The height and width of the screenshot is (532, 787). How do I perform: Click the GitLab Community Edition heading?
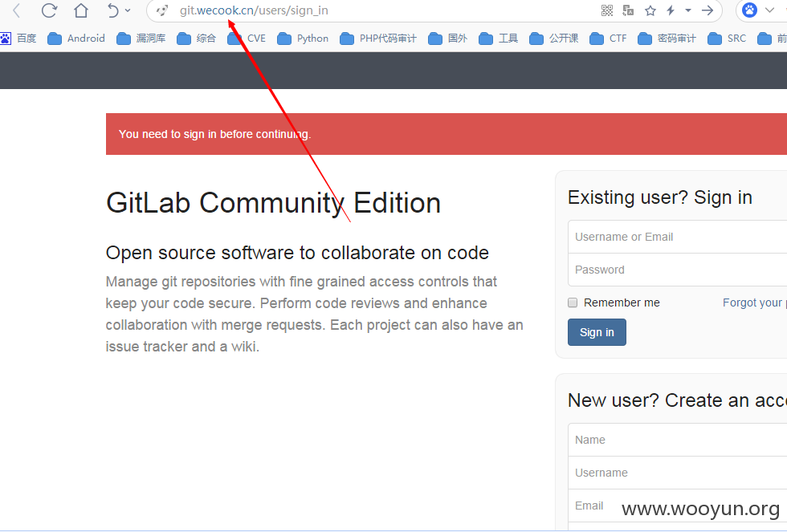pos(274,203)
